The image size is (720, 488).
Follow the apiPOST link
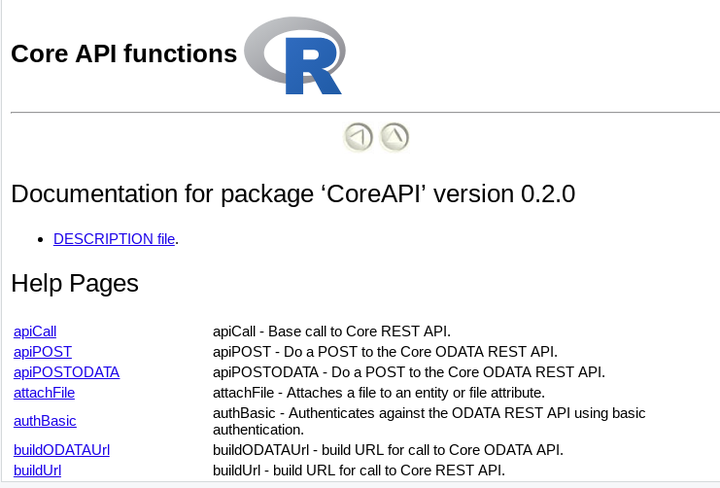[x=43, y=352]
